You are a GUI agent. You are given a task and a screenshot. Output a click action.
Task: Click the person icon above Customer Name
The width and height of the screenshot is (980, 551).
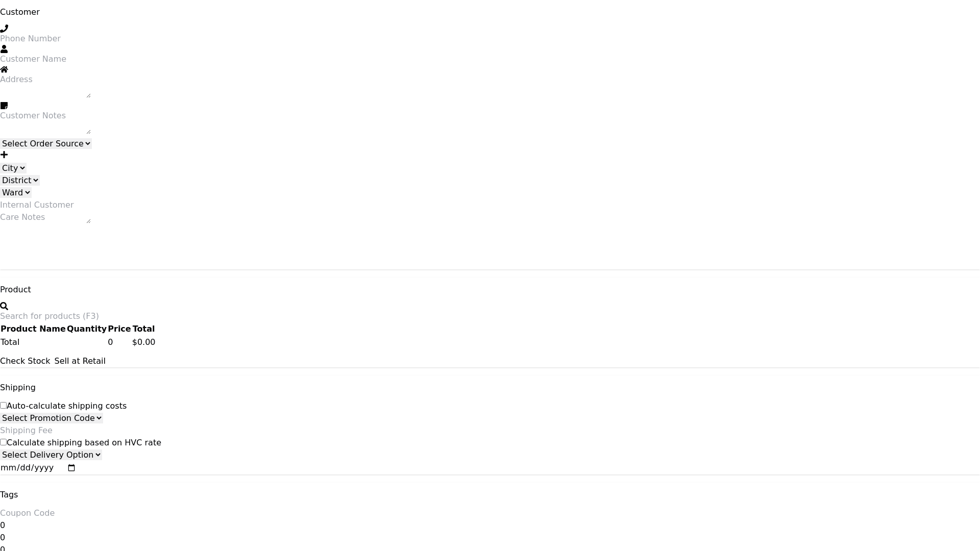coord(4,49)
